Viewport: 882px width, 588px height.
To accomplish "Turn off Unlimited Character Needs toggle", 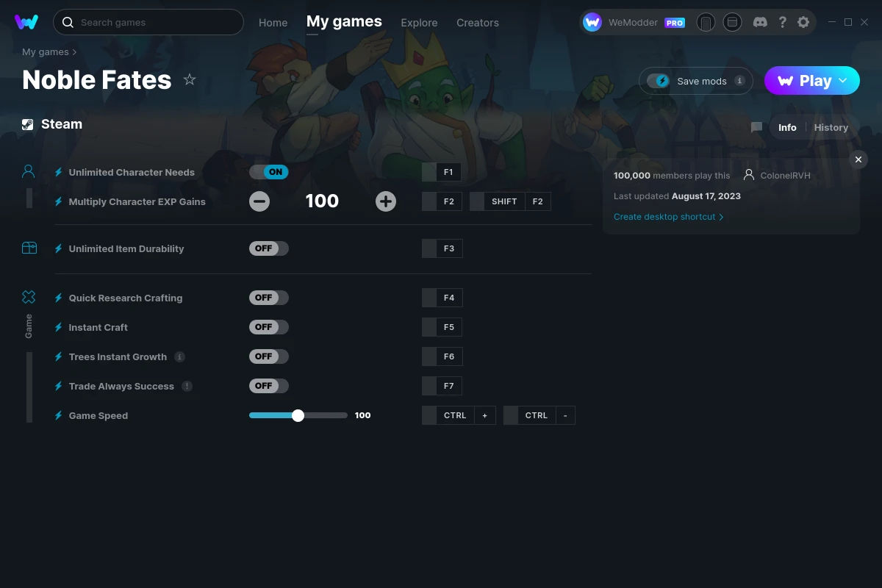I will pyautogui.click(x=269, y=172).
